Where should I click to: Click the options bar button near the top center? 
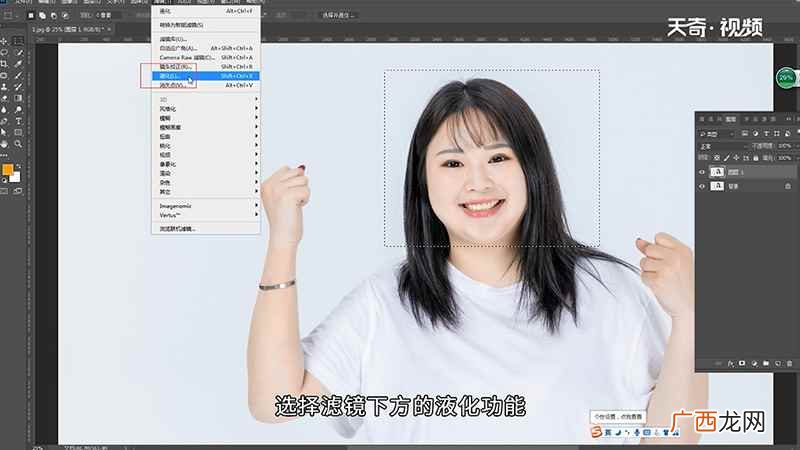pos(338,15)
